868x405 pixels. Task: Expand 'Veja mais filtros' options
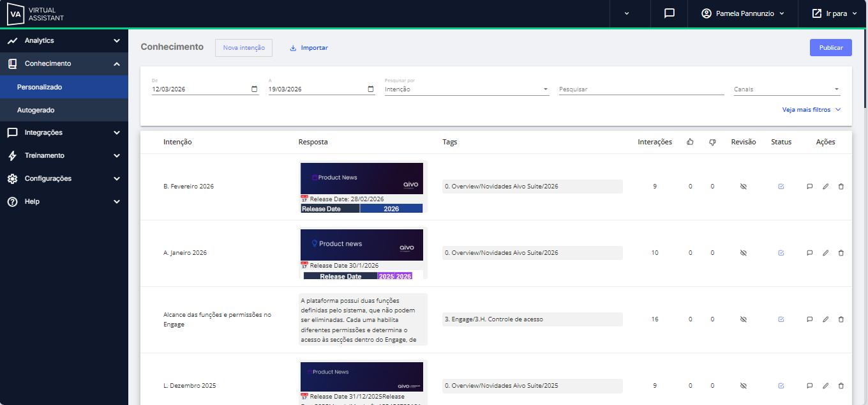tap(811, 110)
